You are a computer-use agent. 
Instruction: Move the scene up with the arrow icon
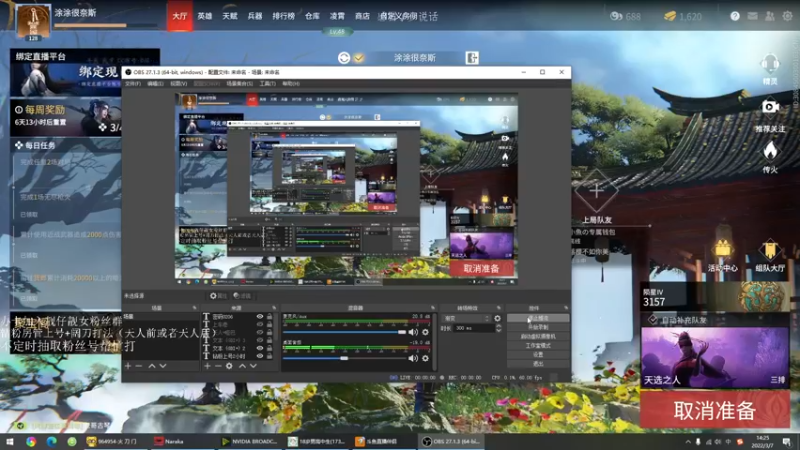[x=152, y=366]
